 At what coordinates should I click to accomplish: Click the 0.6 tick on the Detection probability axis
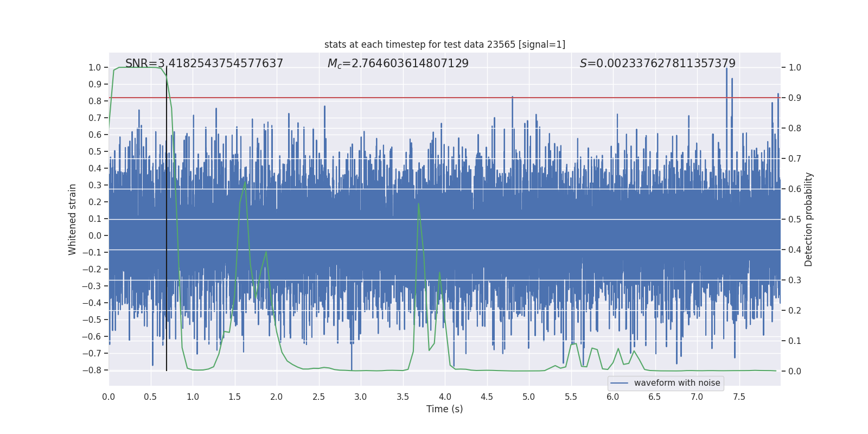(795, 189)
